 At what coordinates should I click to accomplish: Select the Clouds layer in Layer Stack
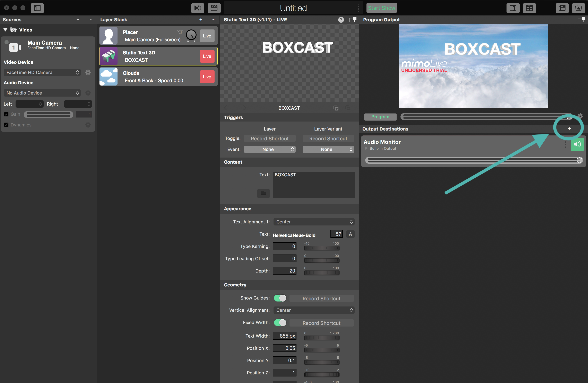pos(153,77)
